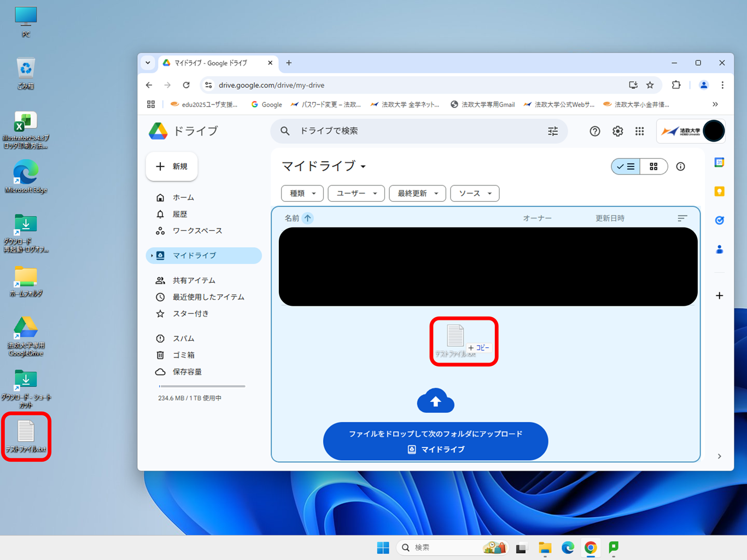Switch to list layout view

click(x=626, y=167)
